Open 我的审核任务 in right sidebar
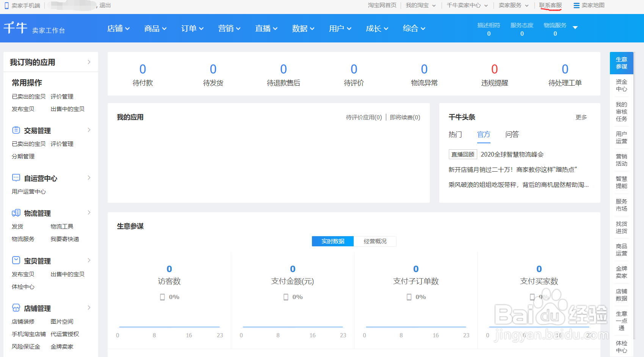Viewport: 644px width, 357px height. click(x=622, y=111)
